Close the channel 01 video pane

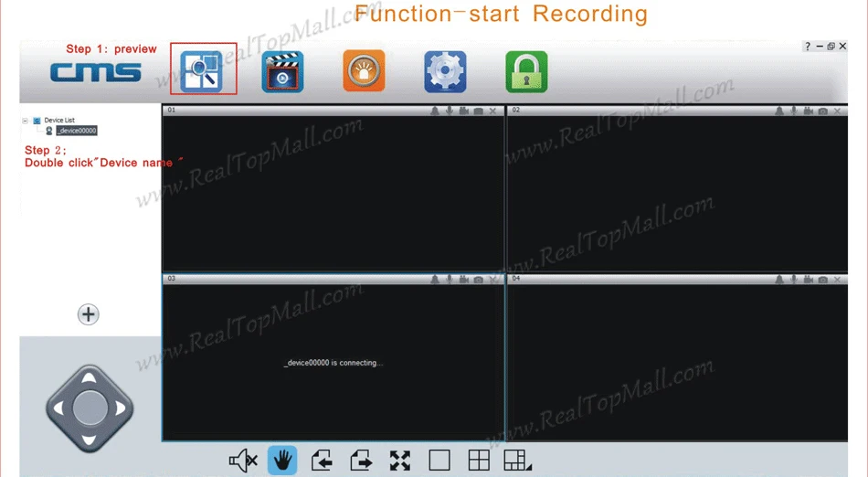(492, 111)
